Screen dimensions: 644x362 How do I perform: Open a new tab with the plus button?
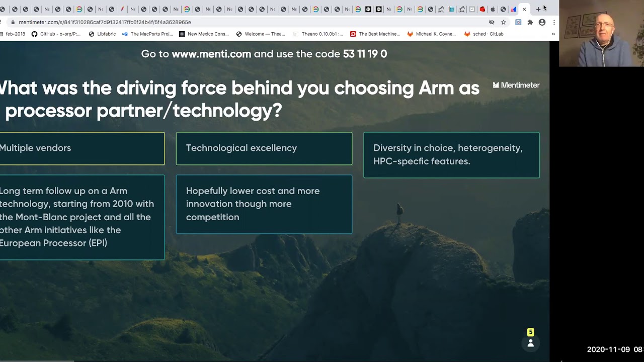538,9
